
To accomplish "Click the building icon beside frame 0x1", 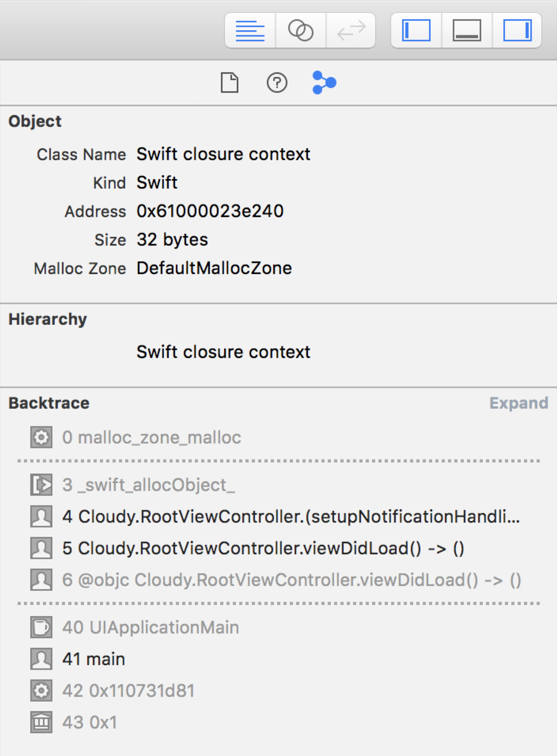I will [x=41, y=722].
